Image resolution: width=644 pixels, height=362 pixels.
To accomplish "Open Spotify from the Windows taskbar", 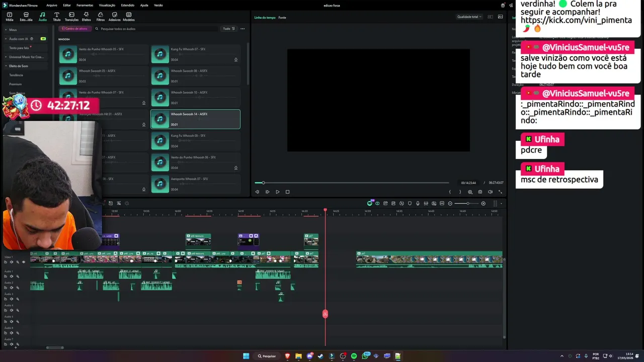I will (x=354, y=356).
